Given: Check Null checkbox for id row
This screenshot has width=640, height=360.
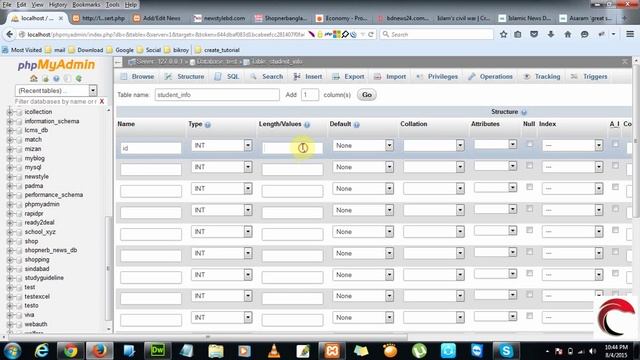Looking at the screenshot, I should coord(529,144).
